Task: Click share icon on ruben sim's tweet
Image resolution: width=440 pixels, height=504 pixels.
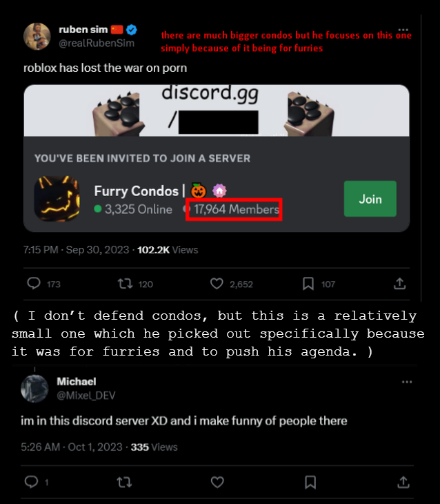Action: pos(400,284)
